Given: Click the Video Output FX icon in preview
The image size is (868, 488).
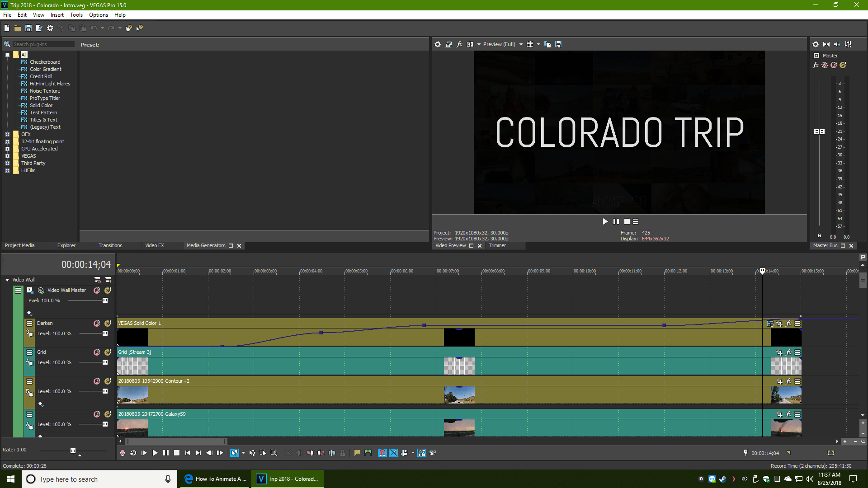Looking at the screenshot, I should click(459, 44).
